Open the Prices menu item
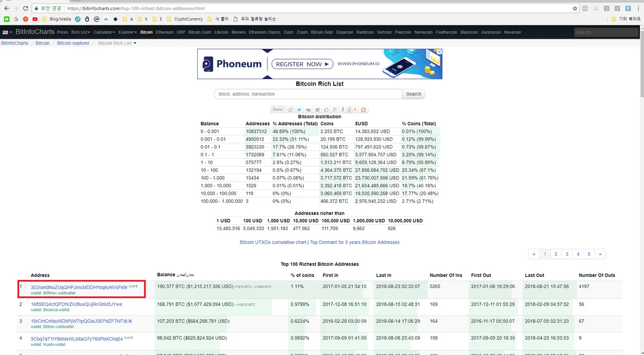This screenshot has height=355, width=644. (x=62, y=32)
